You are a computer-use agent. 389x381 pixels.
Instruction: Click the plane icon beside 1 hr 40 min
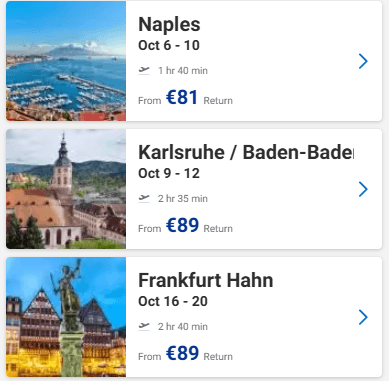144,70
